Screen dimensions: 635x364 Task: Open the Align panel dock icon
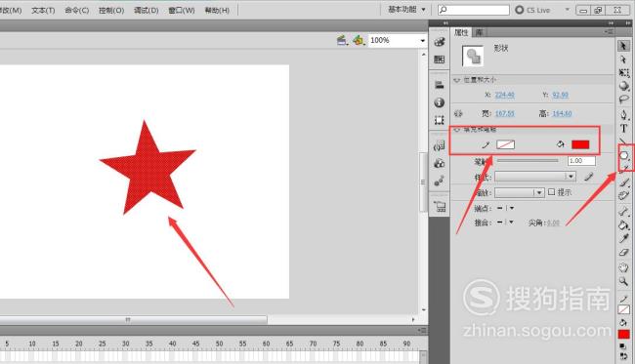click(x=440, y=85)
